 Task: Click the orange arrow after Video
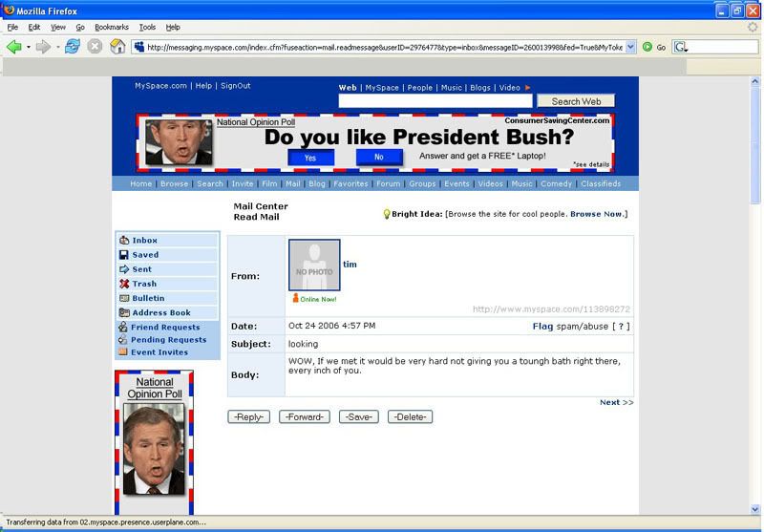pyautogui.click(x=527, y=88)
